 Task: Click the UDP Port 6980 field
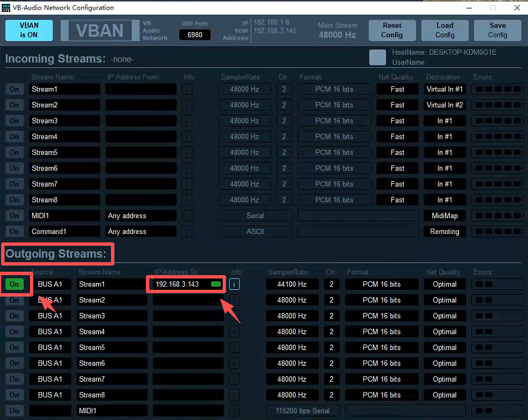[x=195, y=35]
